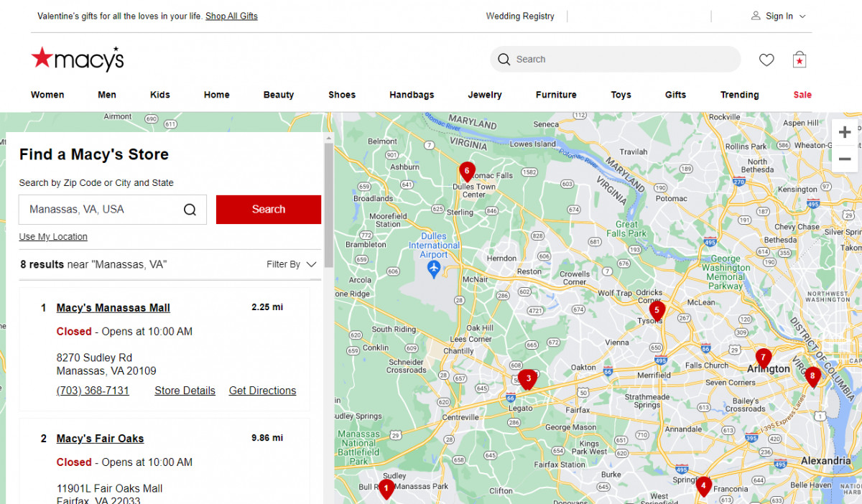Click the Dulles International Airport marker
Image resolution: width=862 pixels, height=504 pixels.
(433, 269)
